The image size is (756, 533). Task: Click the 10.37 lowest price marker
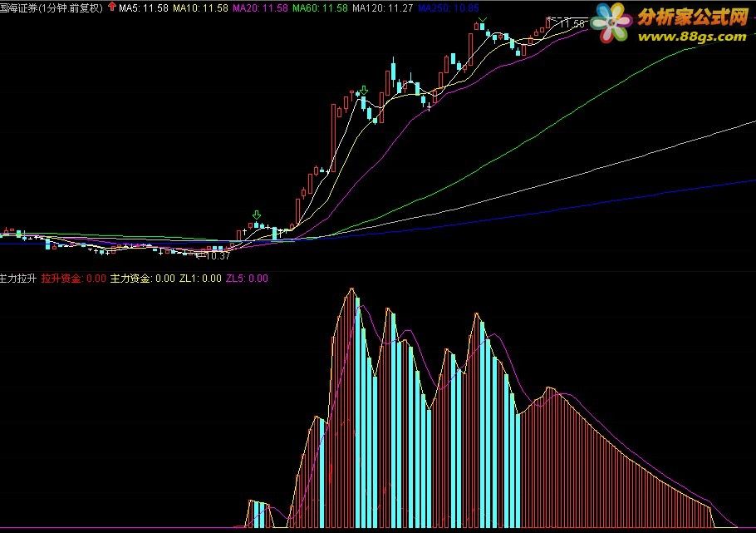point(214,256)
